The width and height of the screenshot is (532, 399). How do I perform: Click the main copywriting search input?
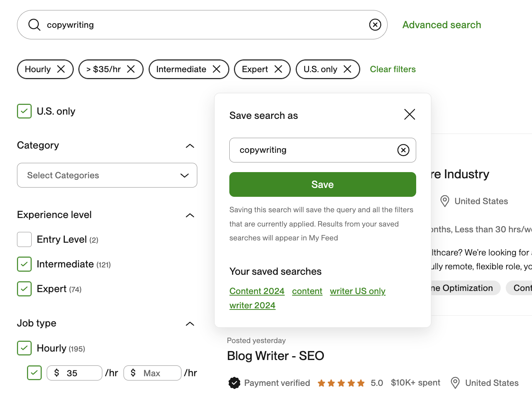point(202,25)
